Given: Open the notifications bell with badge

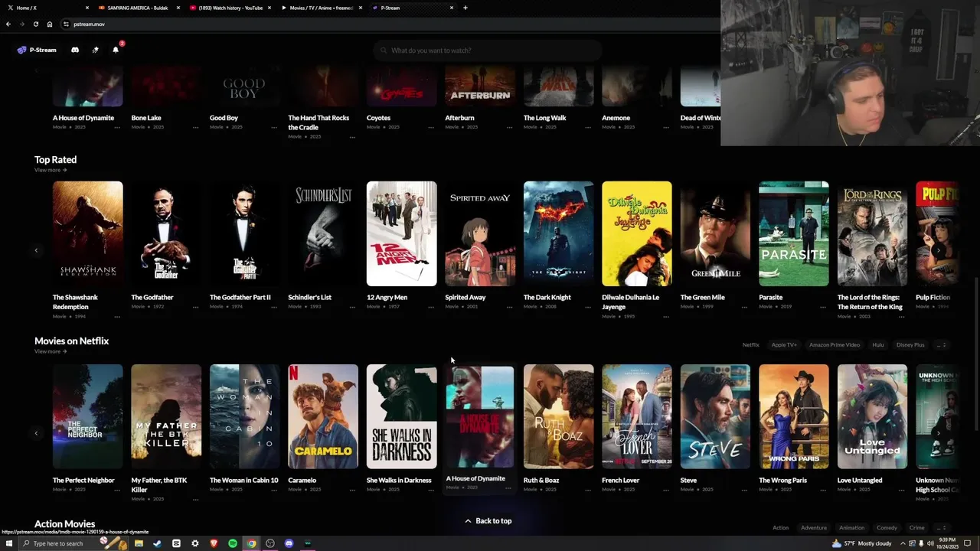Looking at the screenshot, I should pyautogui.click(x=116, y=50).
